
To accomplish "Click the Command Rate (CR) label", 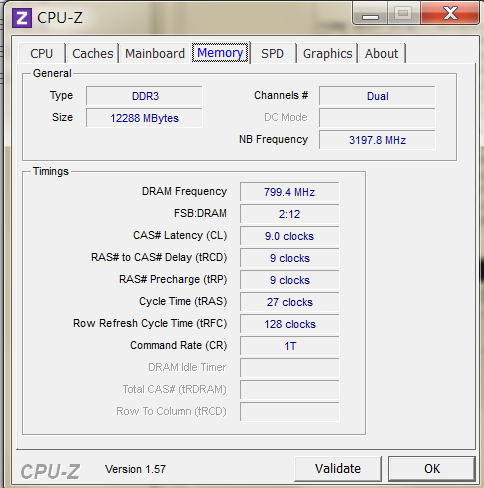I will (179, 345).
